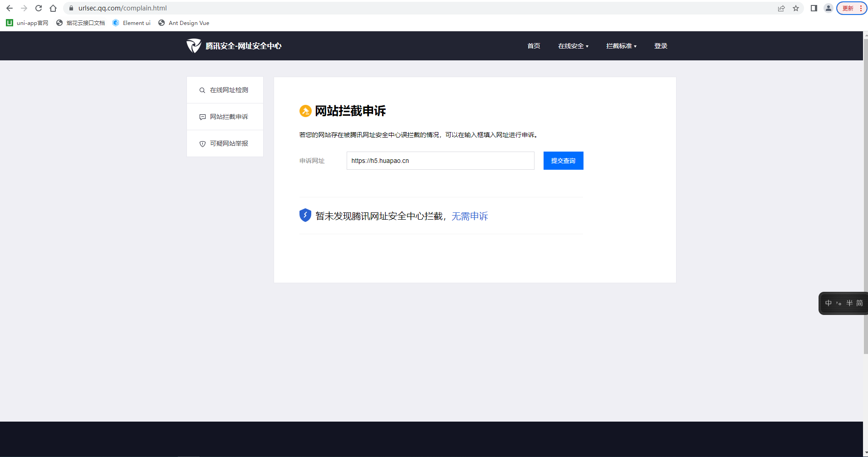Viewport: 868px width, 457px height.
Task: Open the Ant Design Vue bookmark
Action: 184,23
